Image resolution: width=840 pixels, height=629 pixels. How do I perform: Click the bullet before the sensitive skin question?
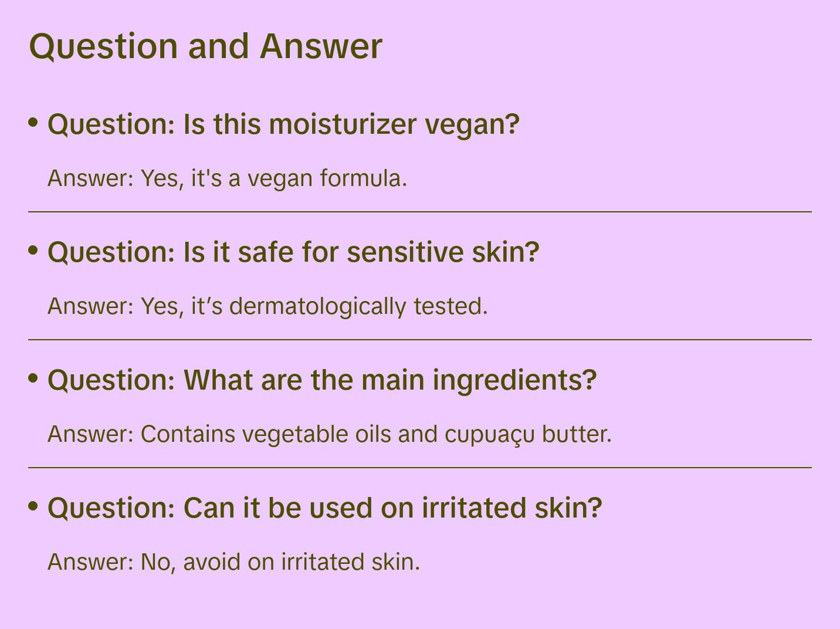[33, 250]
